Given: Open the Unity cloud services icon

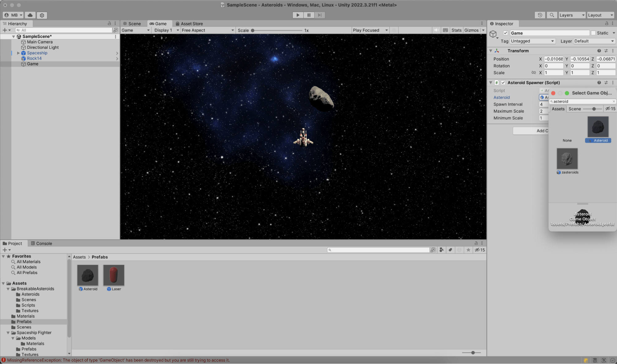Looking at the screenshot, I should 29,15.
